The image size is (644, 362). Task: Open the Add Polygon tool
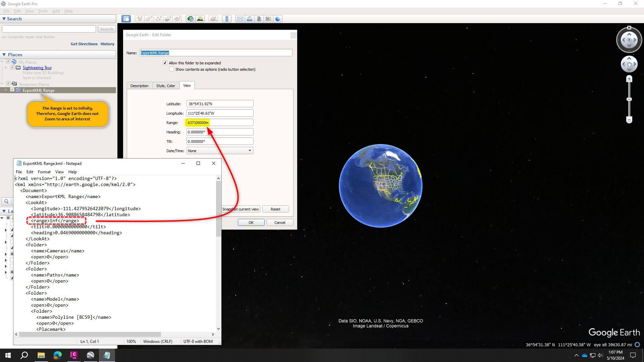pyautogui.click(x=149, y=19)
